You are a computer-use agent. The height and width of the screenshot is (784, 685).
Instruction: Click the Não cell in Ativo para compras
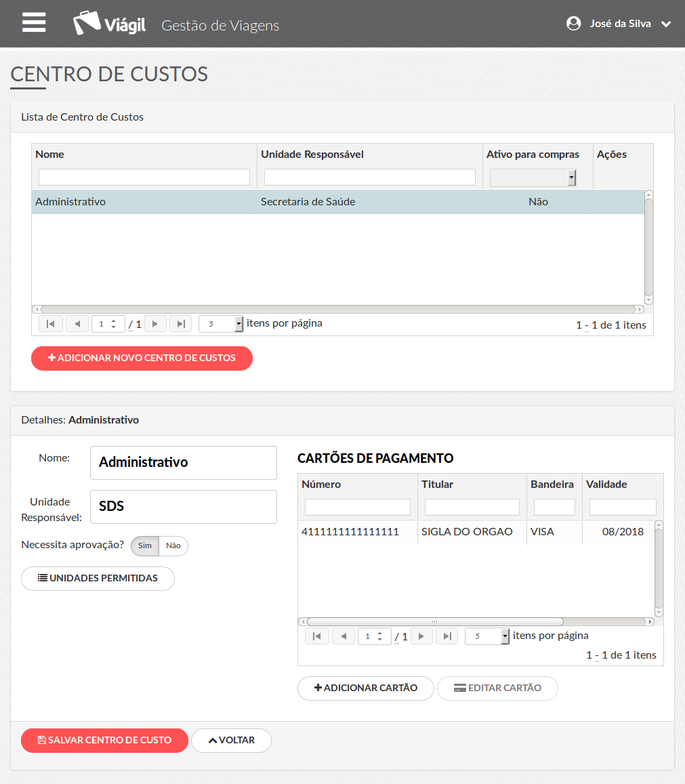538,202
